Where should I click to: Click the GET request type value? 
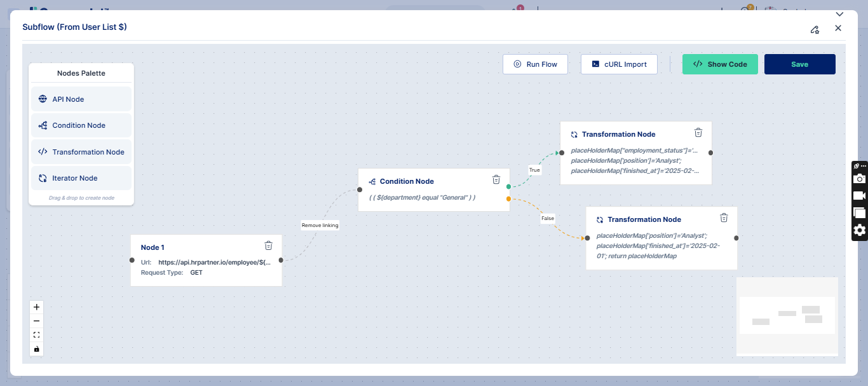point(196,272)
